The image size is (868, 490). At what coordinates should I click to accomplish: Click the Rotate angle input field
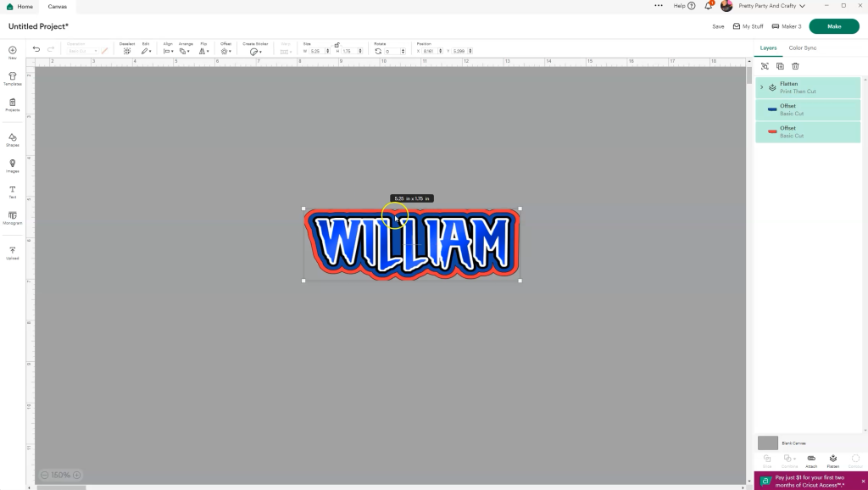click(392, 51)
